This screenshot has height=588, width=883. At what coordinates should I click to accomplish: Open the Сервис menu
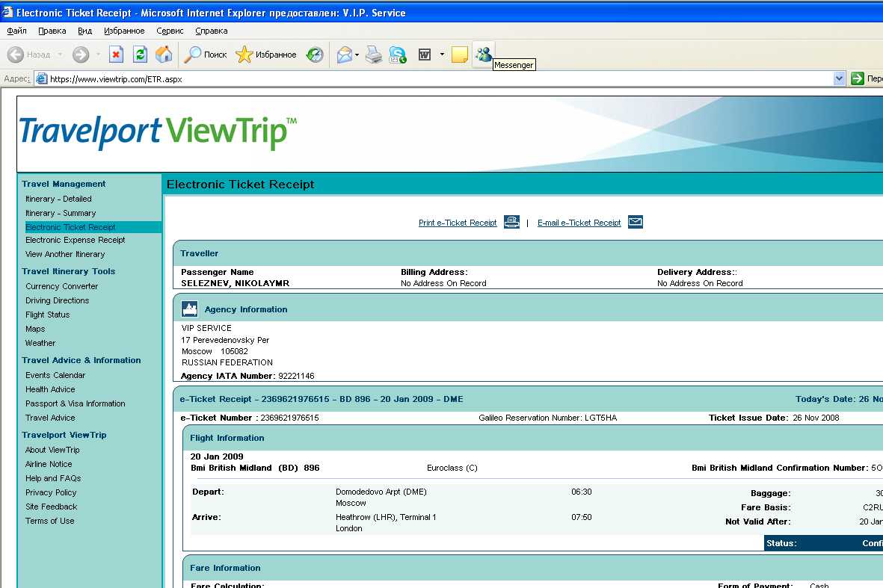point(170,31)
